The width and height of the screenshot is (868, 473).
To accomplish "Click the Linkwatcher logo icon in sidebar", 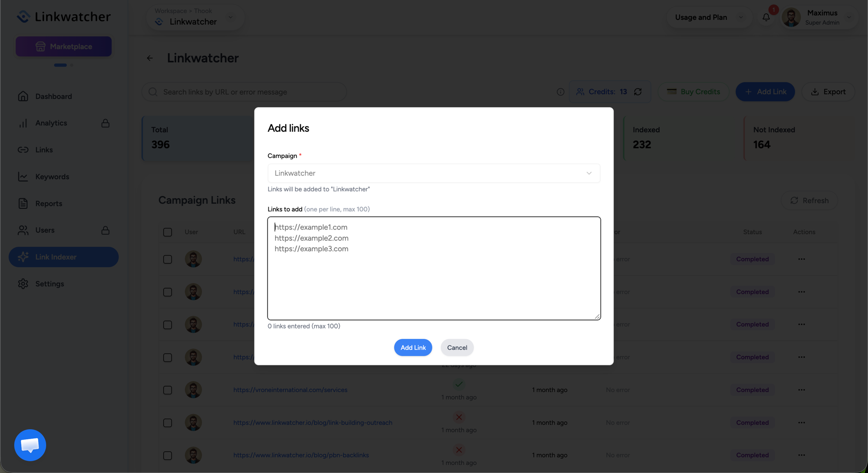I will pos(23,16).
